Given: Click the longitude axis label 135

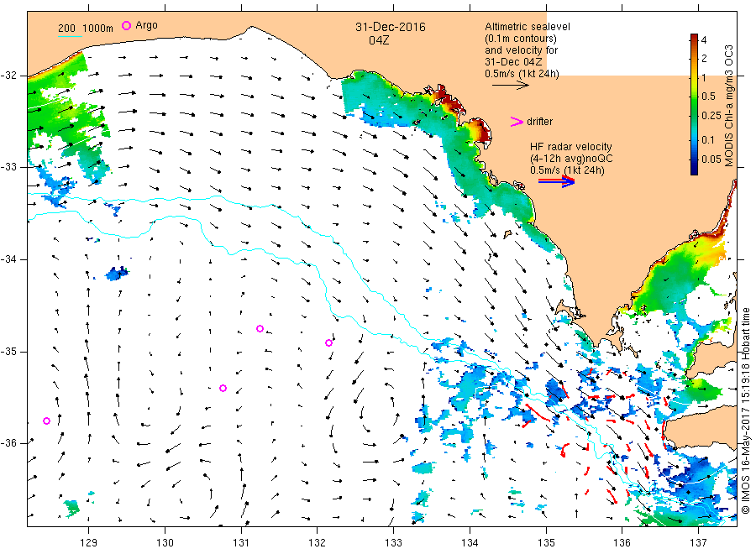Looking at the screenshot, I should click(x=546, y=542).
